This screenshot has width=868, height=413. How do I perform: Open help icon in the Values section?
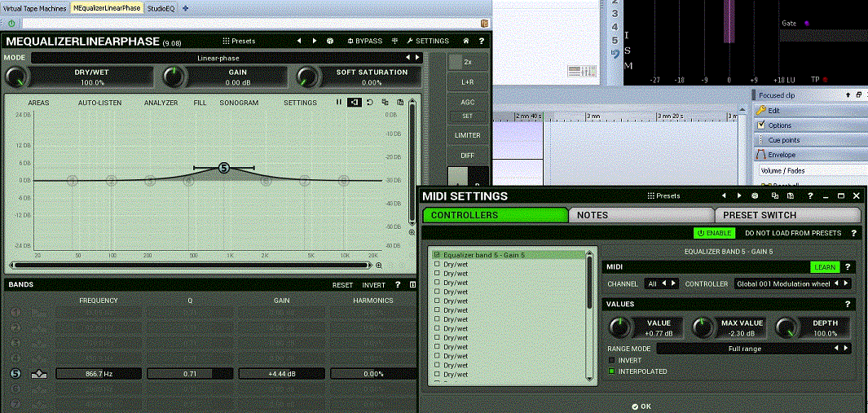pyautogui.click(x=848, y=304)
